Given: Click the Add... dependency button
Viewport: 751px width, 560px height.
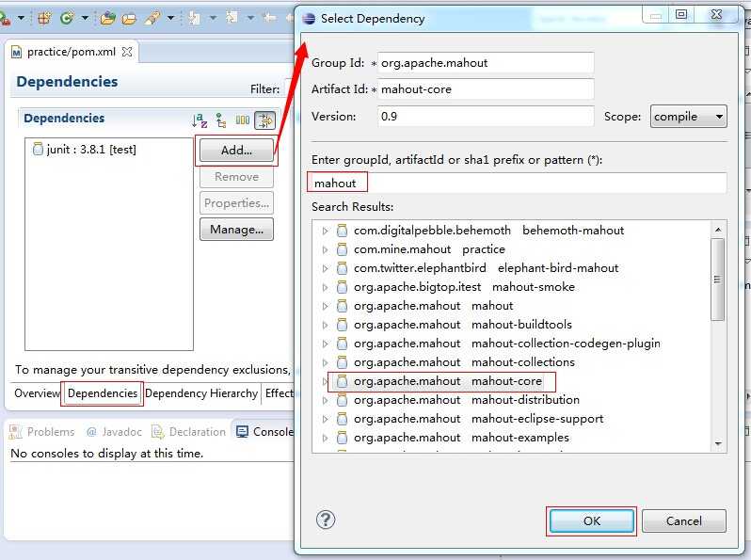Looking at the screenshot, I should [236, 151].
